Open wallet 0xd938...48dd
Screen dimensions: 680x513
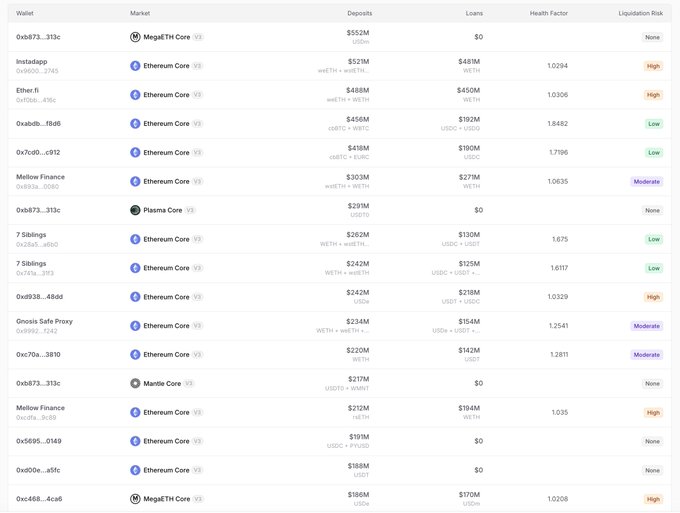pos(39,297)
